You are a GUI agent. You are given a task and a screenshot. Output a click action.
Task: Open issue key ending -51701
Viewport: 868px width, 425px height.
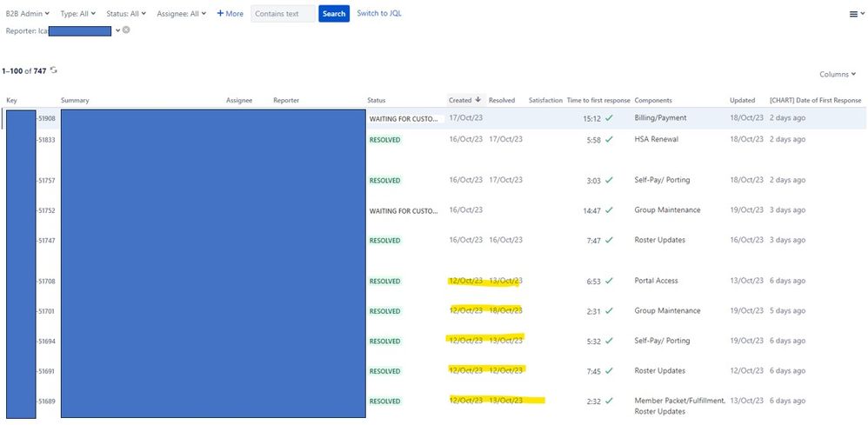click(46, 311)
